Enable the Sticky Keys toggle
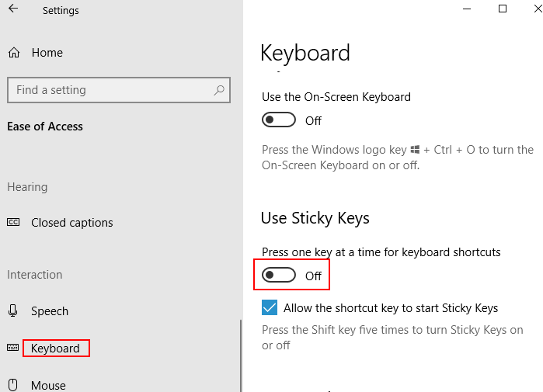 pos(279,276)
